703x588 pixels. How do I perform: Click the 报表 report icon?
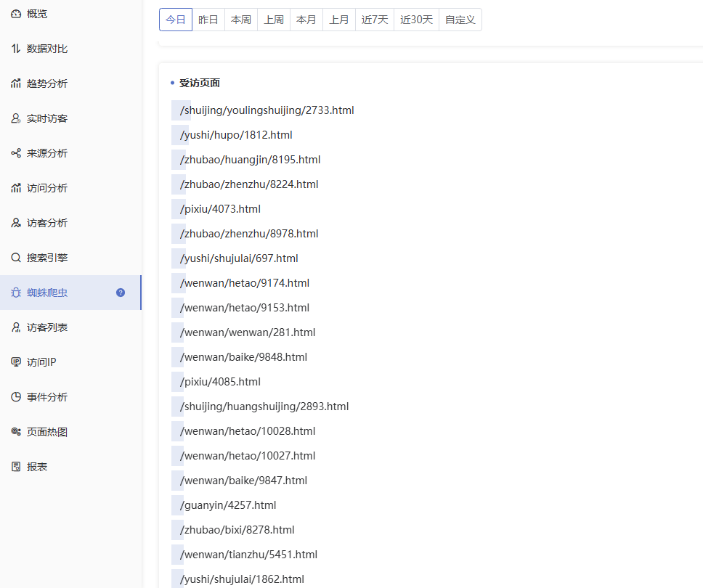[16, 467]
